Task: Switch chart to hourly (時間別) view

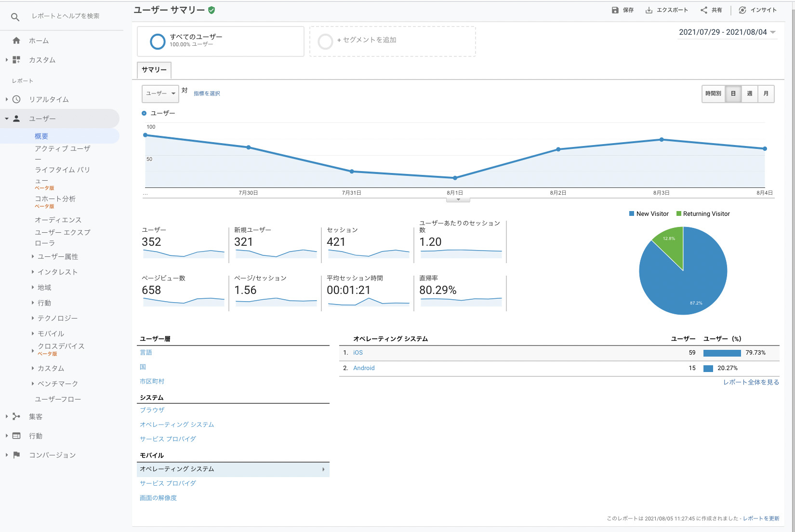Action: tap(713, 93)
